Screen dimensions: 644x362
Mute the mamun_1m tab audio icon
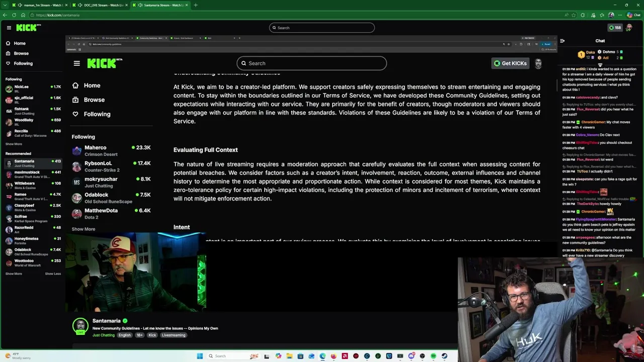tap(20, 5)
